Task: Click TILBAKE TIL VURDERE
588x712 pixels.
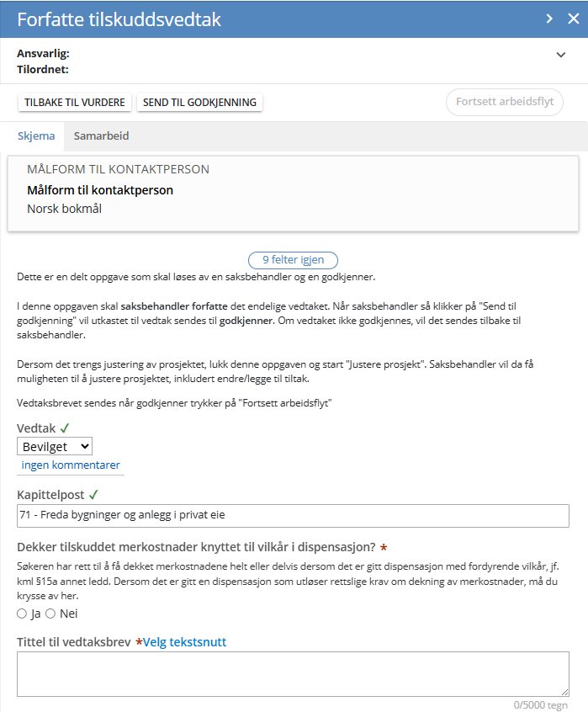Action: (x=74, y=101)
